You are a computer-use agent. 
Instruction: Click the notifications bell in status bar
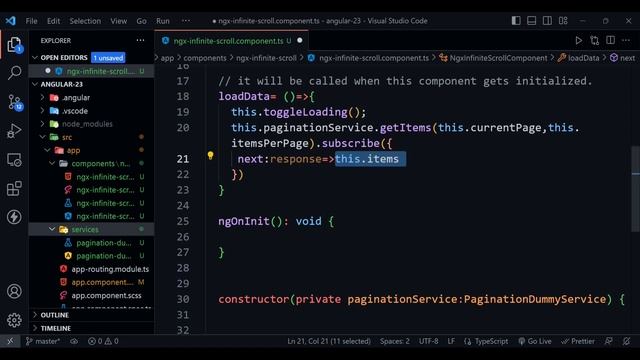626,341
